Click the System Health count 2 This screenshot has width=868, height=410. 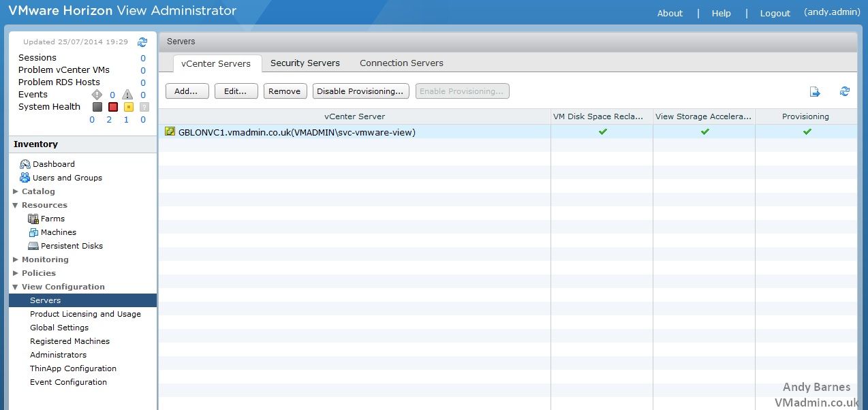click(109, 120)
